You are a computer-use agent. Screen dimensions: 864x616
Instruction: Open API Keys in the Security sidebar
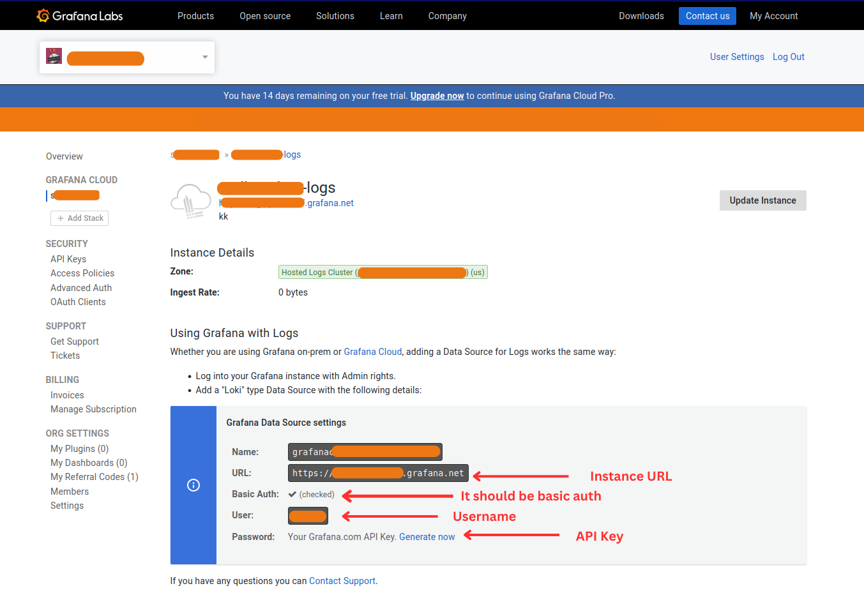click(x=68, y=259)
